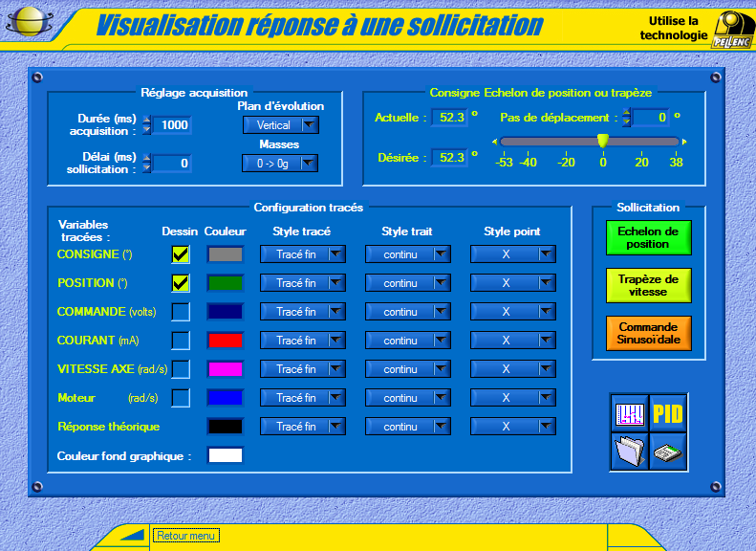Expand the Masses 0 -> 0g dropdown
This screenshot has height=551, width=756.
point(280,164)
